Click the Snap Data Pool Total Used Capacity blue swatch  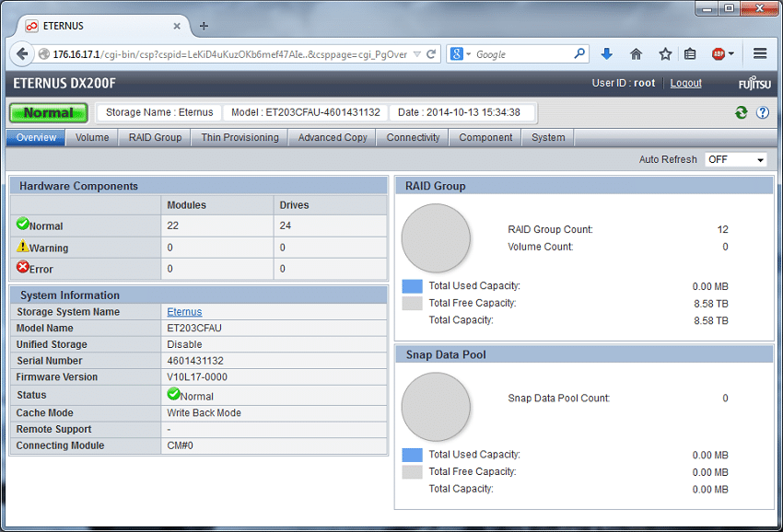click(412, 455)
